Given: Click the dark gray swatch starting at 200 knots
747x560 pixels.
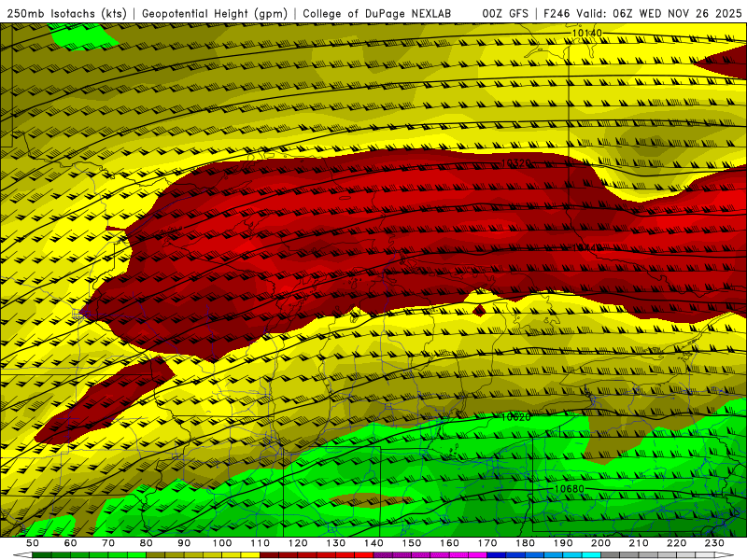Looking at the screenshot, I should 611,555.
